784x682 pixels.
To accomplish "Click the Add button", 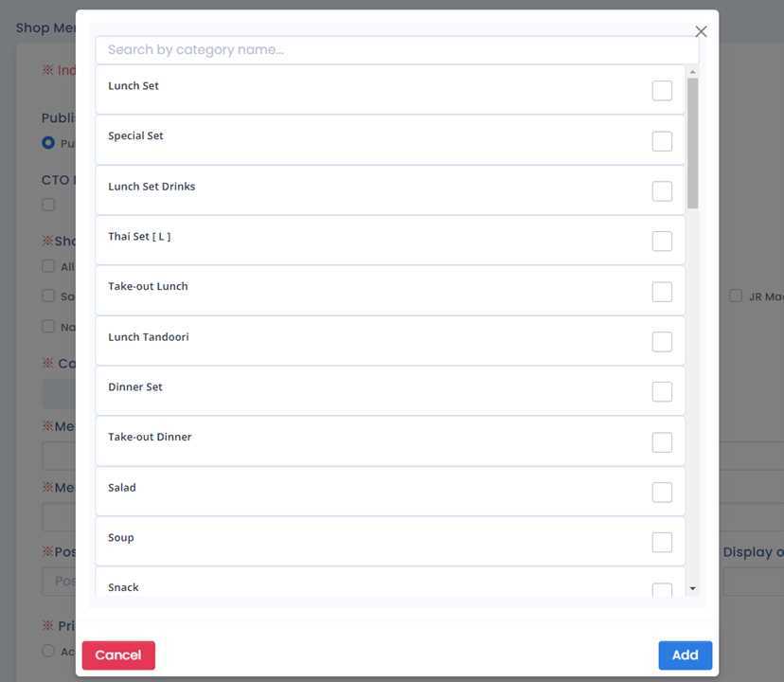I will pyautogui.click(x=685, y=655).
